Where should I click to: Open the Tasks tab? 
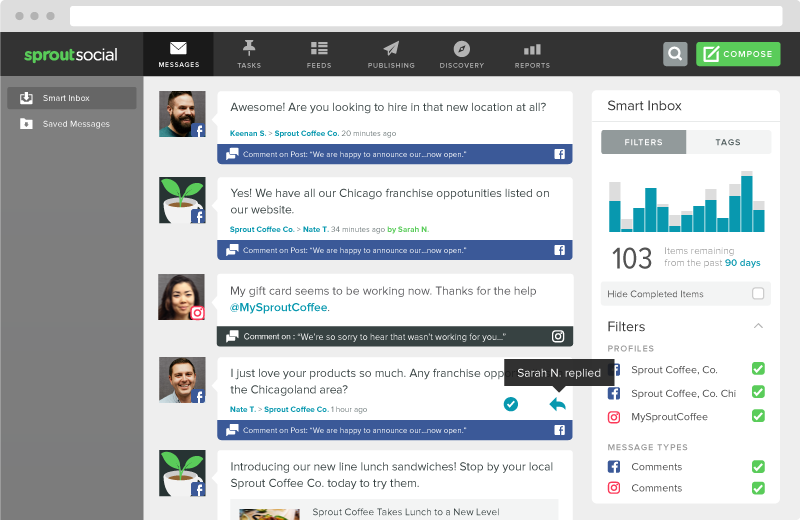(x=249, y=54)
